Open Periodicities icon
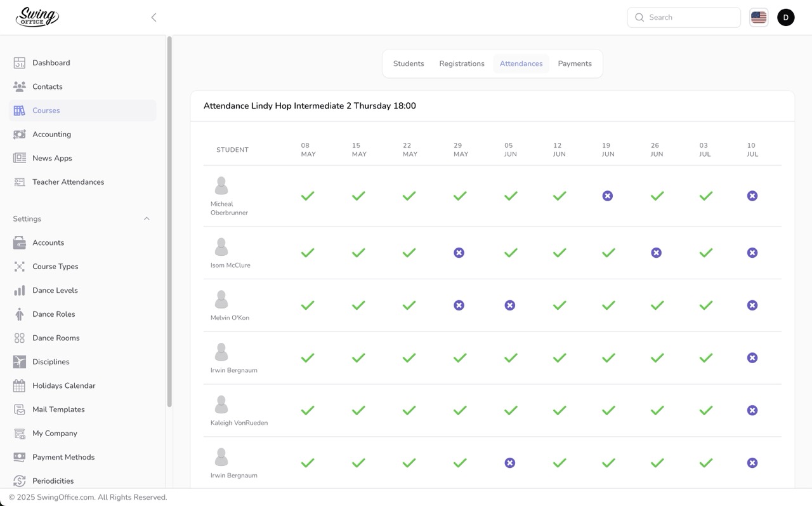 point(20,481)
